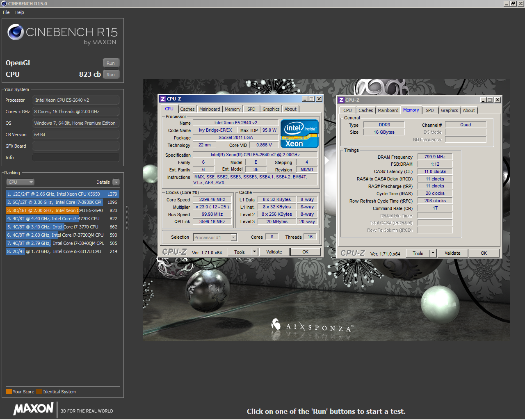Viewport: 525px width, 420px height.
Task: Select ranking row Intel Core i7-3840QM
Action: tap(62, 243)
